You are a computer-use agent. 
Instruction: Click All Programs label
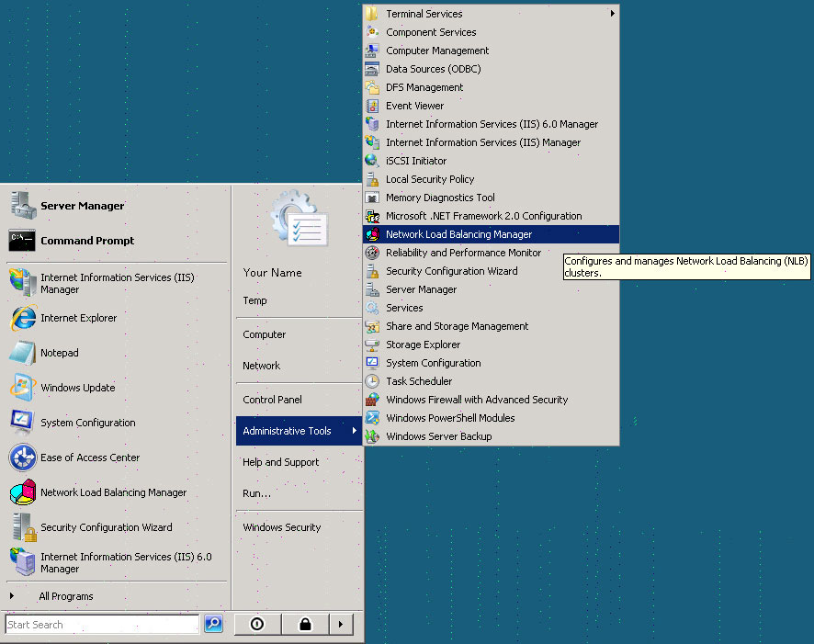66,596
